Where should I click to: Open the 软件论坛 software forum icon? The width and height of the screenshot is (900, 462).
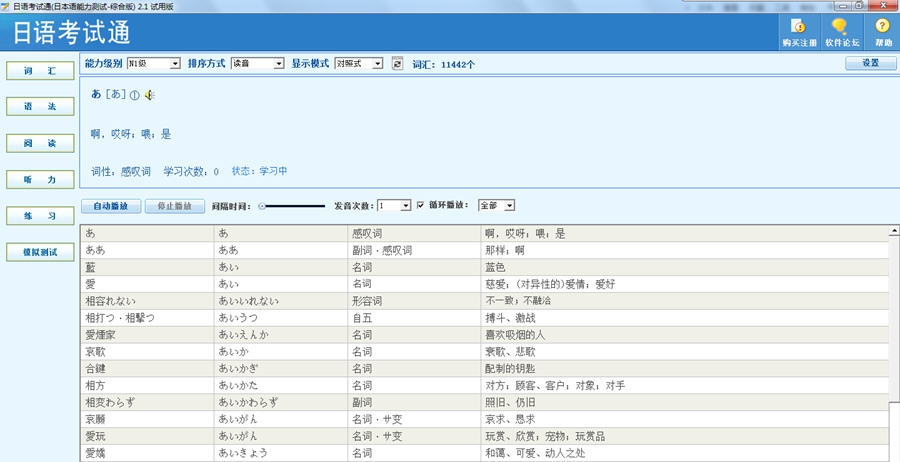pos(842,32)
